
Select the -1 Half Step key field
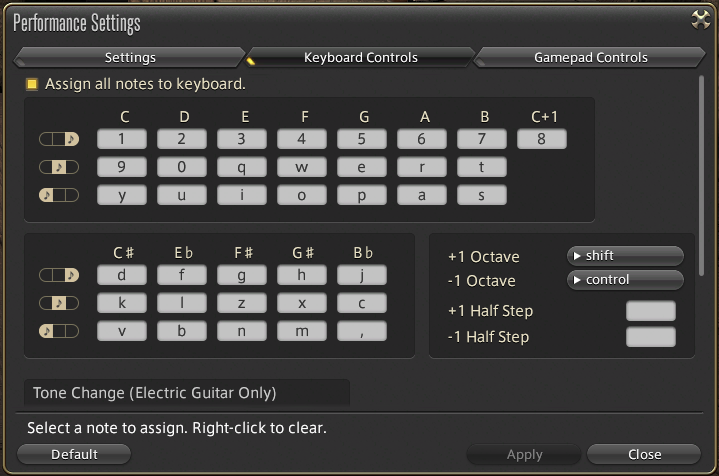pyautogui.click(x=651, y=337)
